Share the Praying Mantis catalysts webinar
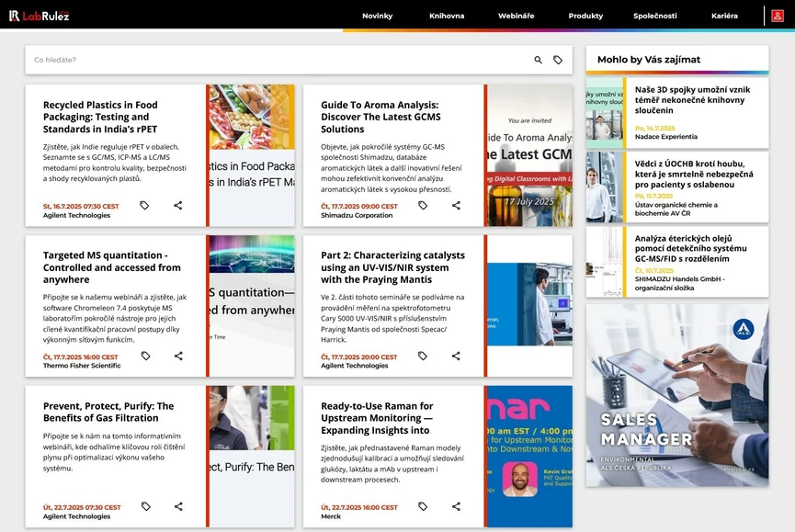This screenshot has width=795, height=532. point(456,357)
